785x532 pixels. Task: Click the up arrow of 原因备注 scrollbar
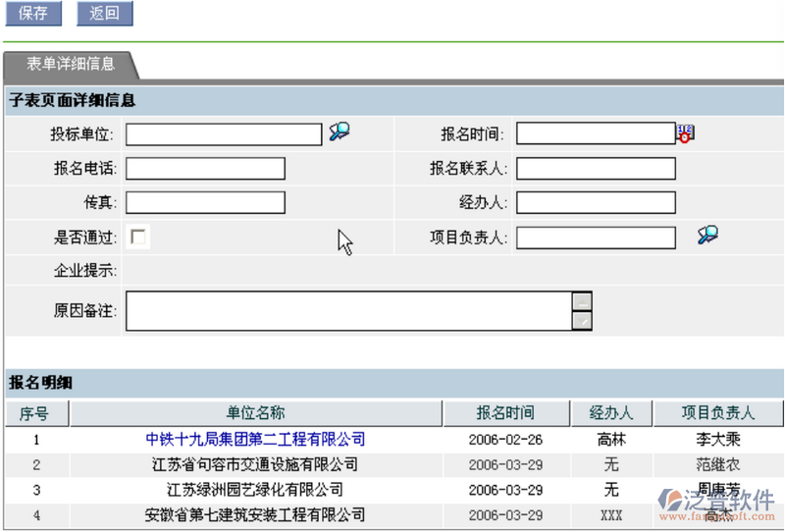[x=582, y=301]
